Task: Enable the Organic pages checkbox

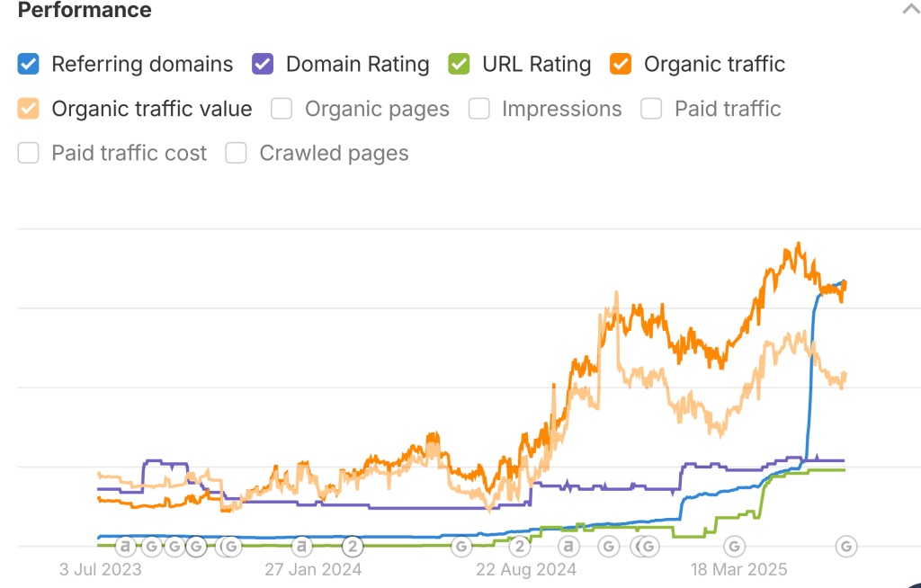Action: tap(282, 110)
